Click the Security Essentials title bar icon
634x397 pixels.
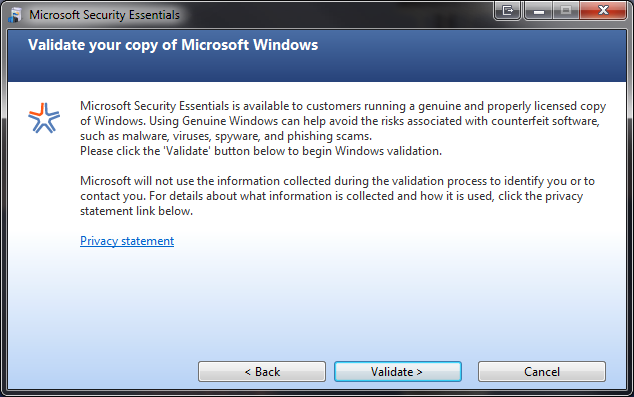pos(15,15)
